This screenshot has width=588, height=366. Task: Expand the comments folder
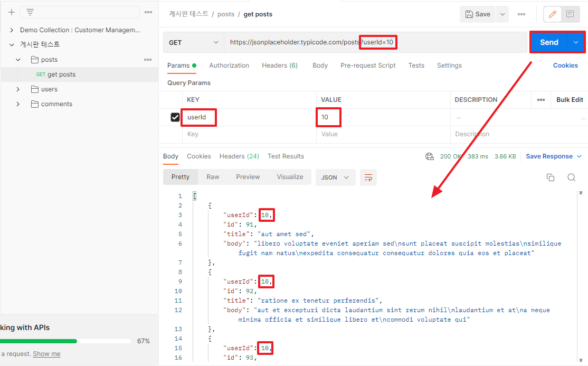click(x=18, y=104)
